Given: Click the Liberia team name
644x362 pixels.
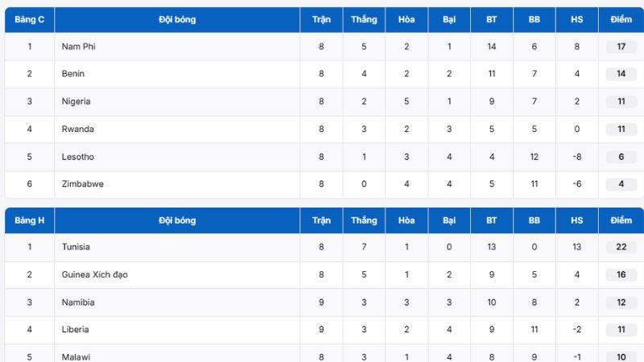Looking at the screenshot, I should click(x=75, y=330).
